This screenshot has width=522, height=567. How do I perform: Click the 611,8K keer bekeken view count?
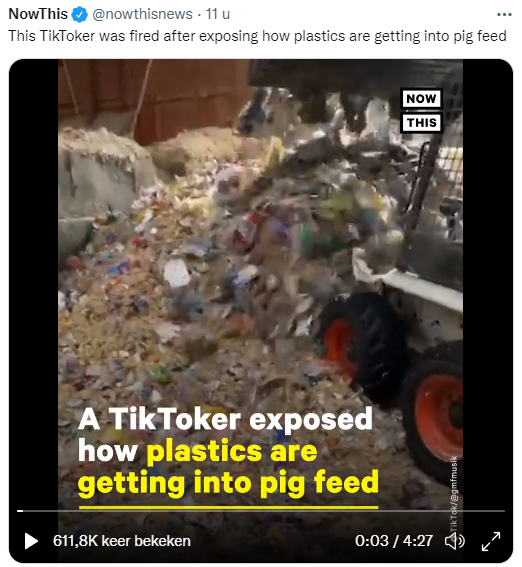(122, 541)
